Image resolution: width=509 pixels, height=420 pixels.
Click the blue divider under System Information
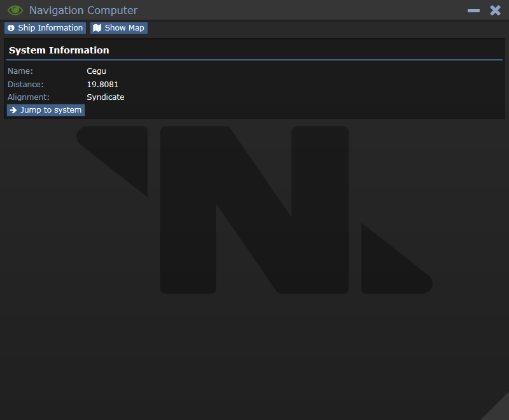click(254, 60)
